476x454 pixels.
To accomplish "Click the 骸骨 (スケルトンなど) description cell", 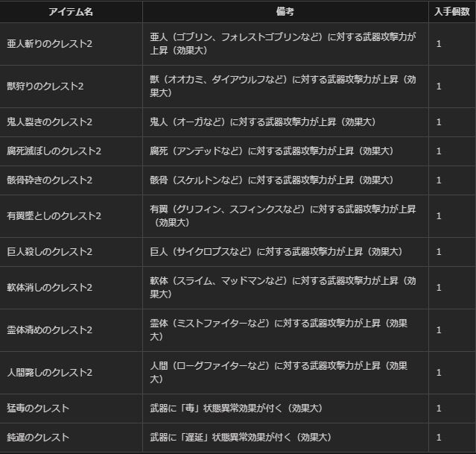I will click(x=285, y=180).
